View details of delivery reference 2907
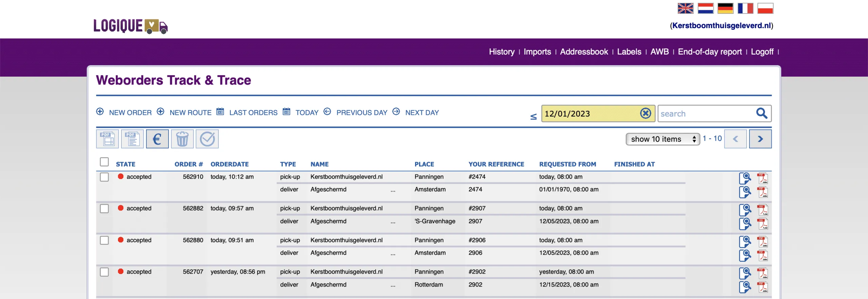 tap(745, 224)
